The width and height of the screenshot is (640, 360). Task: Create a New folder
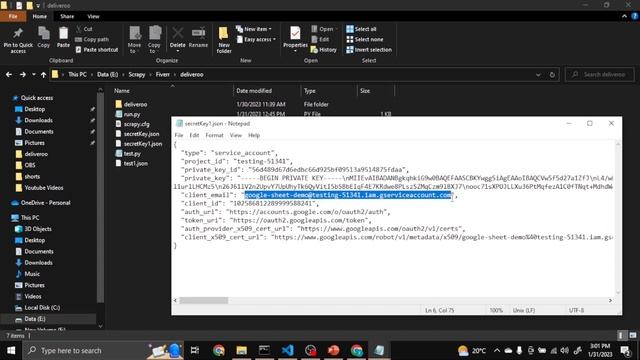pos(224,40)
